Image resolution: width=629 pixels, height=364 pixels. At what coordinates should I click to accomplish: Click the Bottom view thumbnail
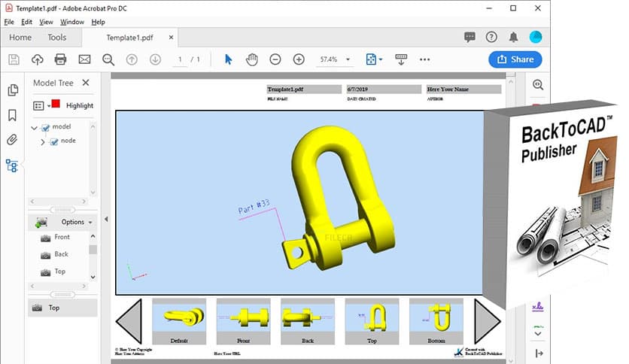pyautogui.click(x=436, y=321)
